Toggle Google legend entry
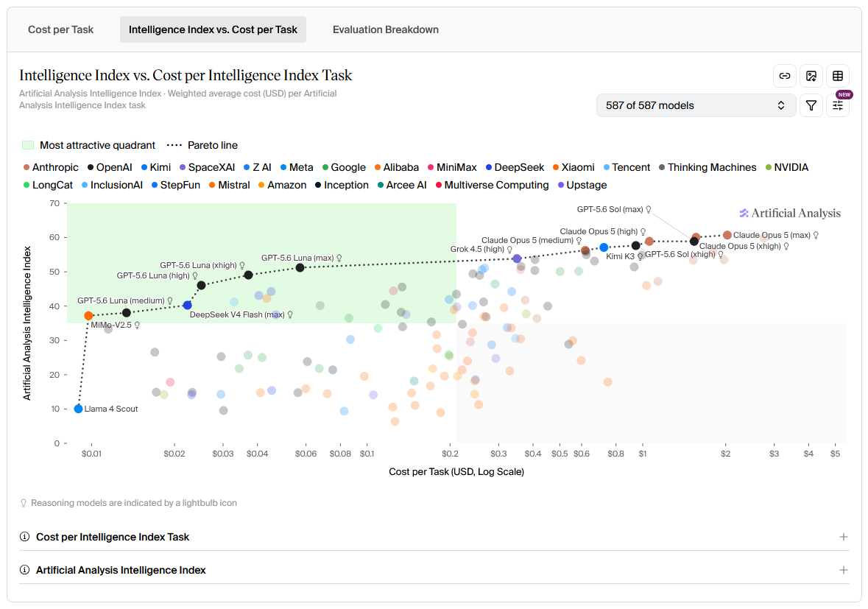 pyautogui.click(x=344, y=167)
